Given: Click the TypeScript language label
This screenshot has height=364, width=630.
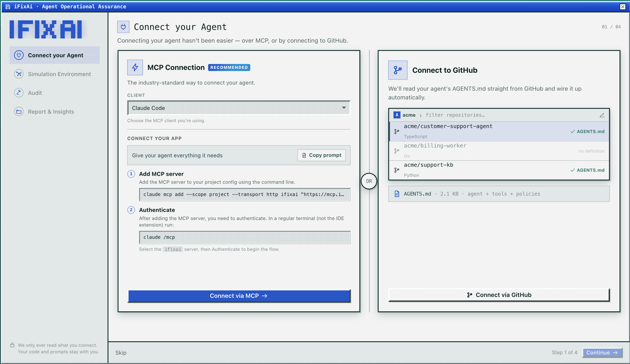Looking at the screenshot, I should (x=415, y=136).
